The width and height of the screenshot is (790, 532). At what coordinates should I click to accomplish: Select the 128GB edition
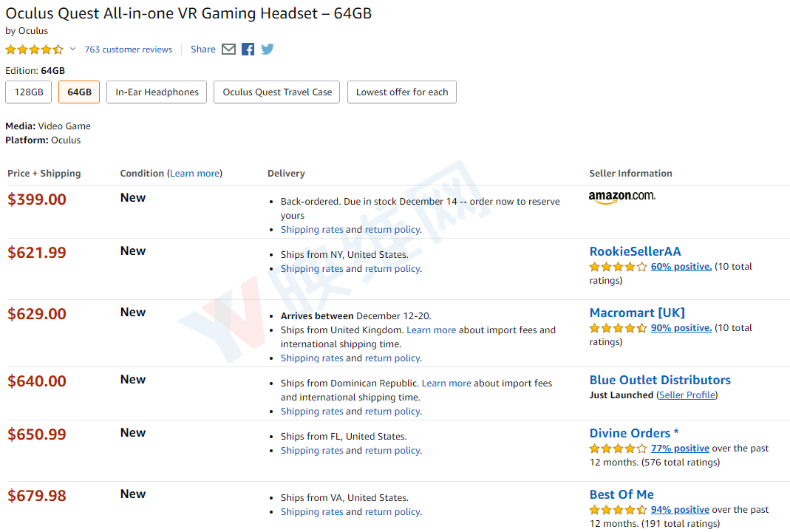(x=29, y=92)
